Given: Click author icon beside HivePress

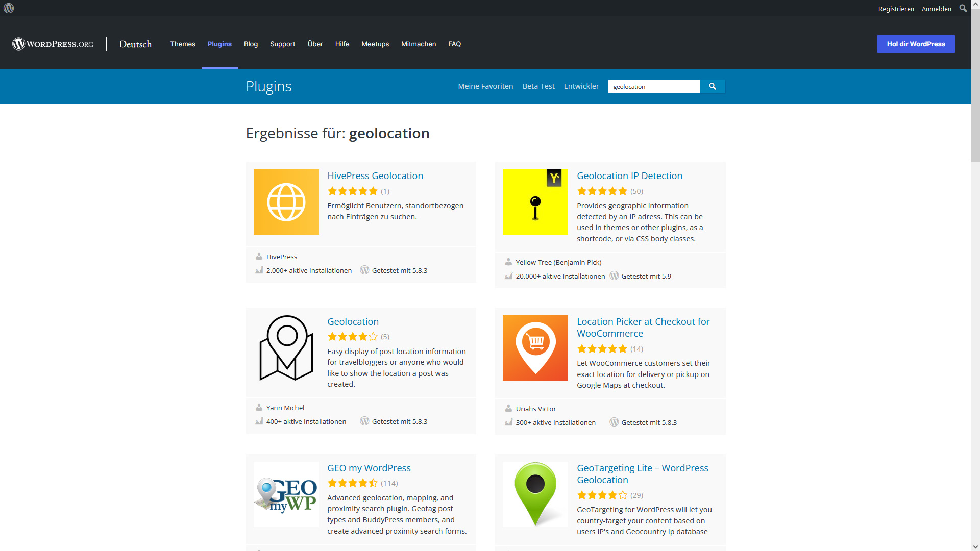Looking at the screenshot, I should pyautogui.click(x=259, y=257).
